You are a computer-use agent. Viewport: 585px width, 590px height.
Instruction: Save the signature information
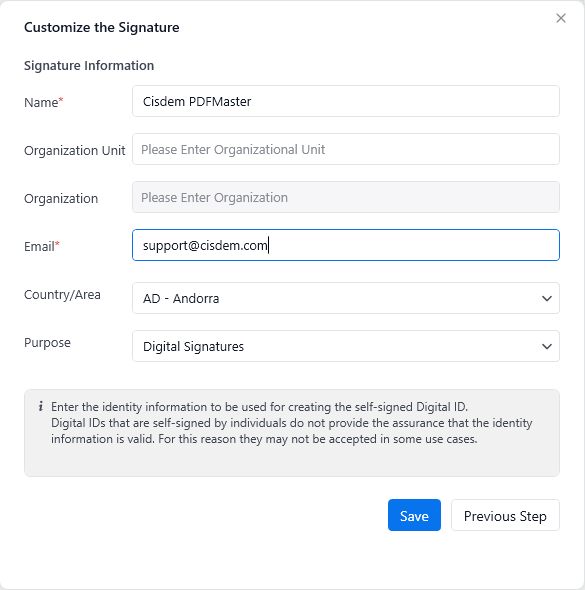coord(414,515)
